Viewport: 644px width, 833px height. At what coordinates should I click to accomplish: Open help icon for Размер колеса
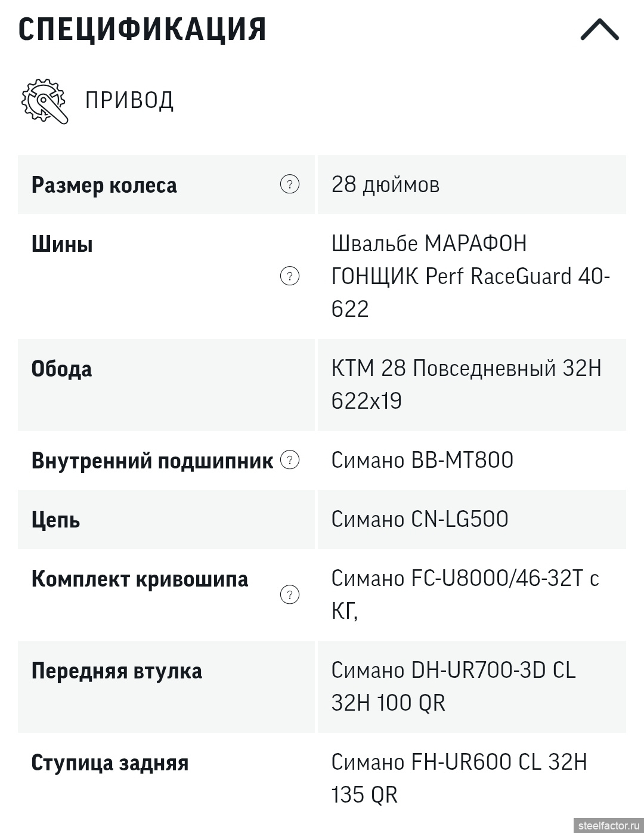(x=290, y=184)
